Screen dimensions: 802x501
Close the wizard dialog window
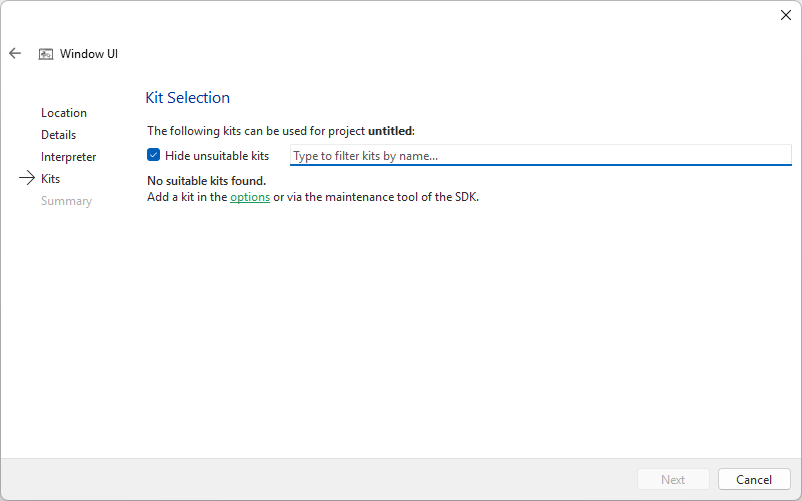[785, 15]
